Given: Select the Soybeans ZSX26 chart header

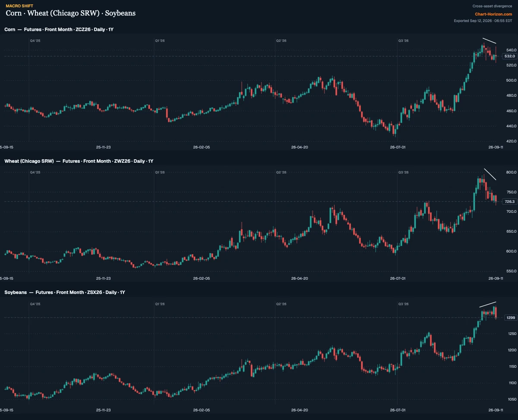Looking at the screenshot, I should [x=65, y=292].
